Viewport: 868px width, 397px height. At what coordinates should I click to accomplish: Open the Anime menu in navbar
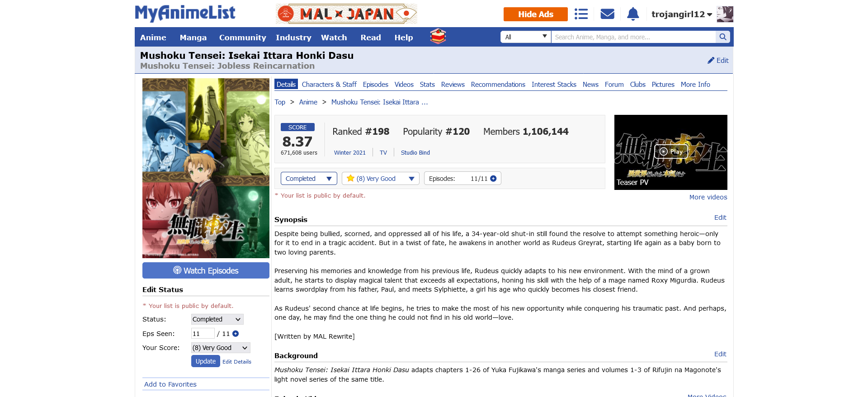(x=153, y=38)
